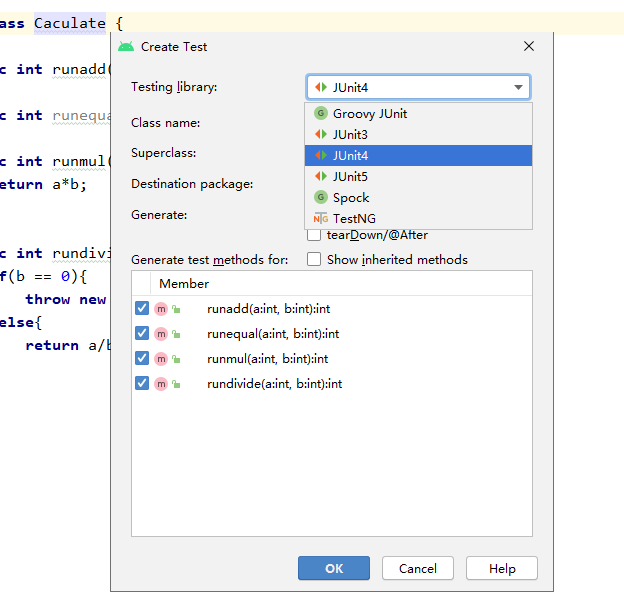Click the public lock icon for runadd
Screen dimensions: 624x596
176,309
